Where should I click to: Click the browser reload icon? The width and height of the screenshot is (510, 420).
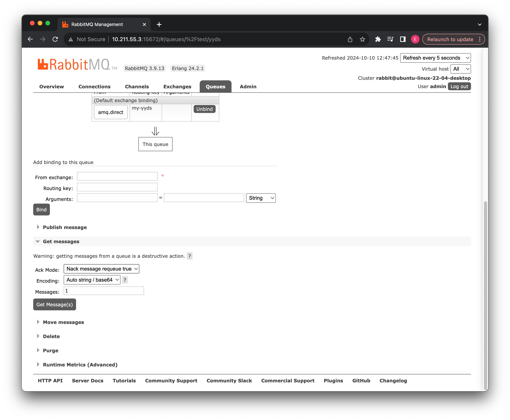55,39
